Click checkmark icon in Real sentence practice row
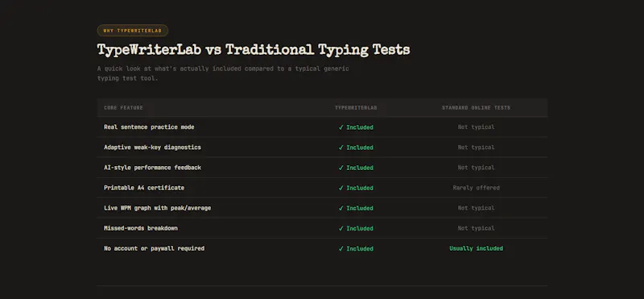 point(341,127)
